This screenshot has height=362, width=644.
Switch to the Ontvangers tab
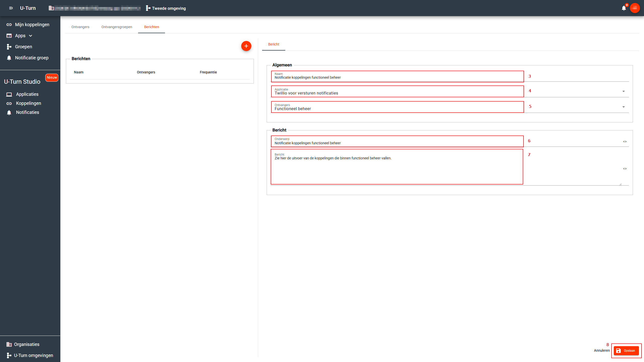80,27
